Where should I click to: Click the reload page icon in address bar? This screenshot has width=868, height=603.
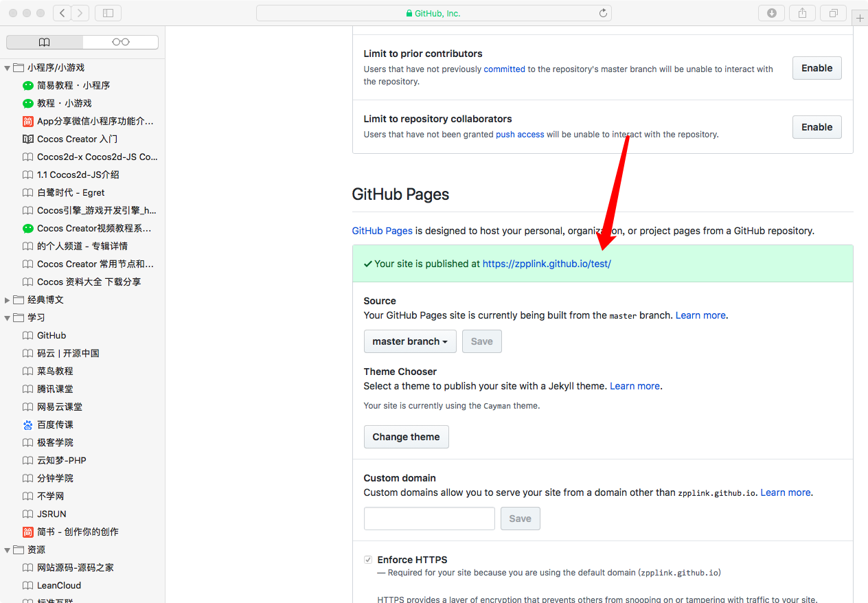[x=603, y=13]
